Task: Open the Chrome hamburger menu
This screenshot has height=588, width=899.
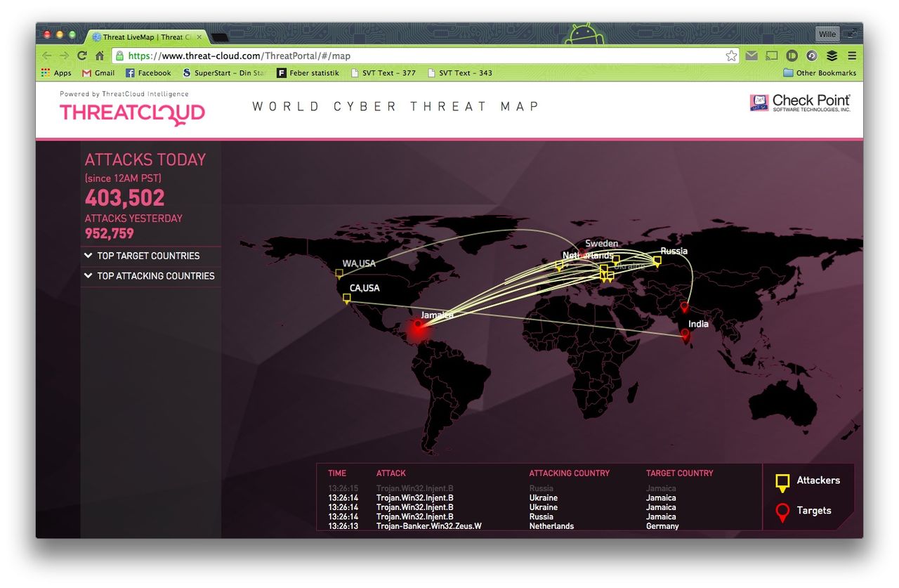Action: pos(852,56)
